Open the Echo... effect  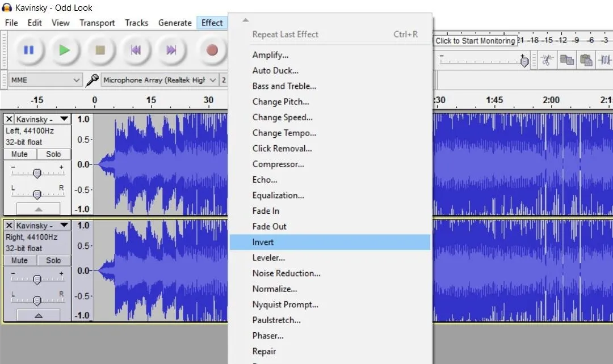click(330, 180)
